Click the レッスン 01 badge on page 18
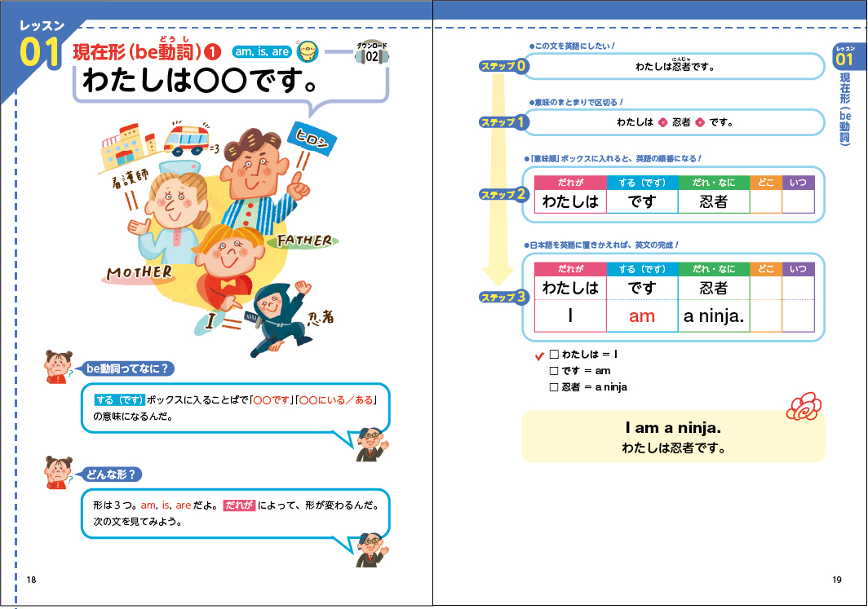The image size is (868, 609). coord(41,46)
